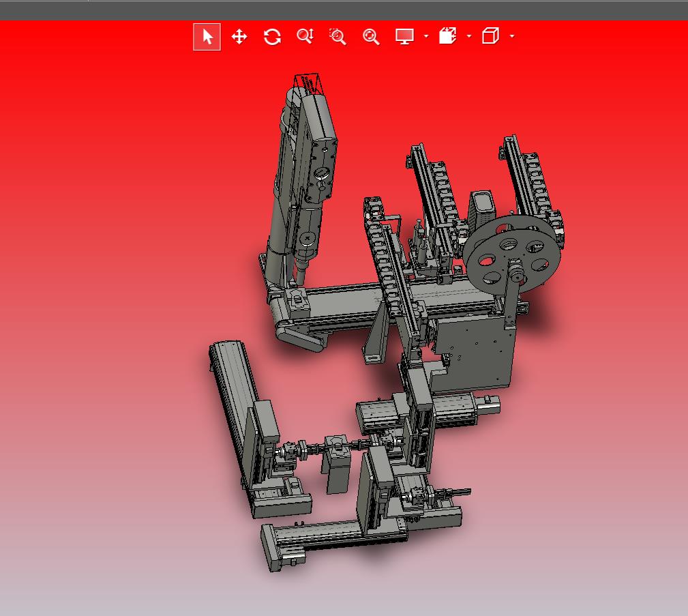The height and width of the screenshot is (616, 688).
Task: Select the arrow pointer tool
Action: point(207,37)
